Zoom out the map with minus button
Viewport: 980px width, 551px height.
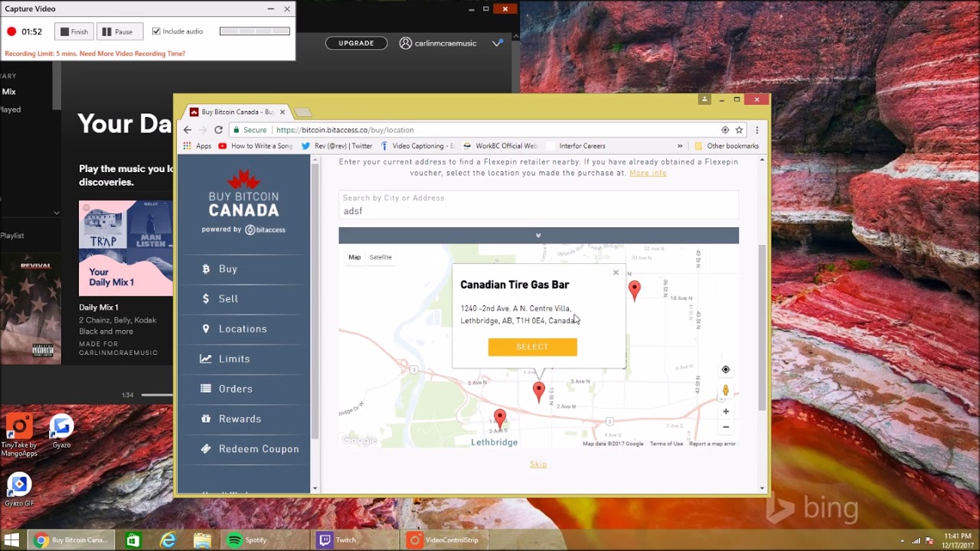coord(726,427)
